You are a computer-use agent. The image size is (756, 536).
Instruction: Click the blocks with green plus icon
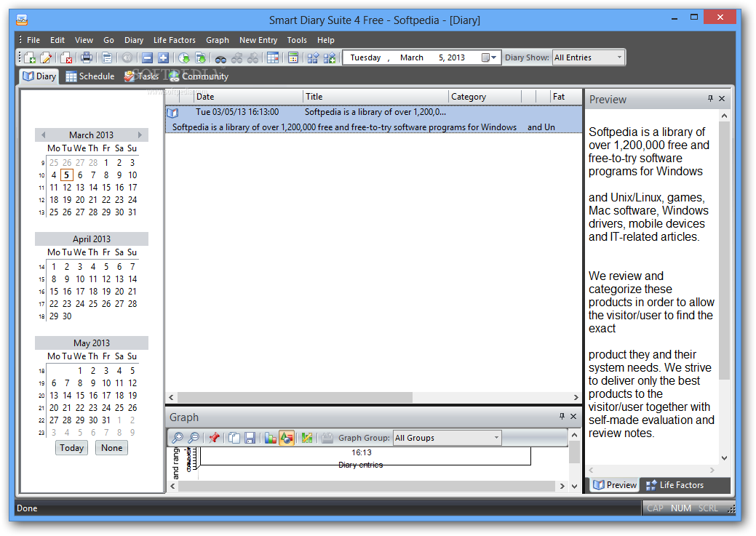click(330, 58)
